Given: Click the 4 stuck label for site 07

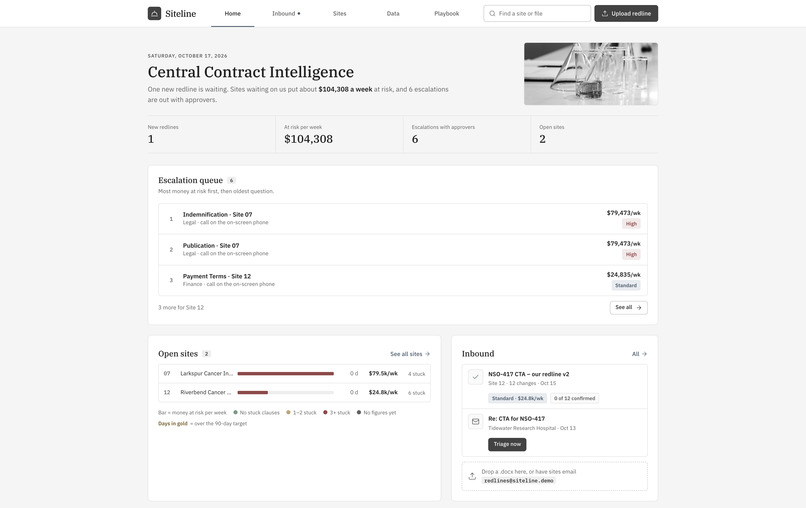Looking at the screenshot, I should coord(416,374).
